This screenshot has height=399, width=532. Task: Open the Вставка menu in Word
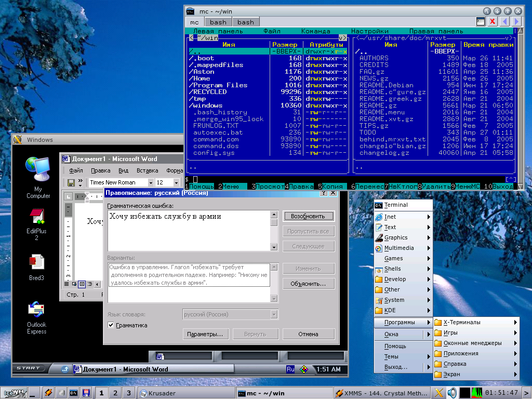tap(147, 170)
